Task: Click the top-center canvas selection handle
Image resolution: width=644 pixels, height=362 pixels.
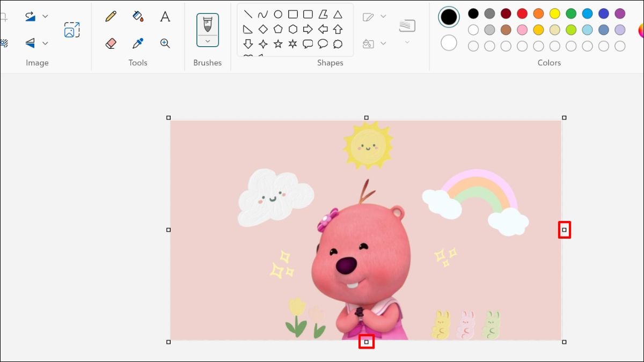Action: tap(367, 117)
